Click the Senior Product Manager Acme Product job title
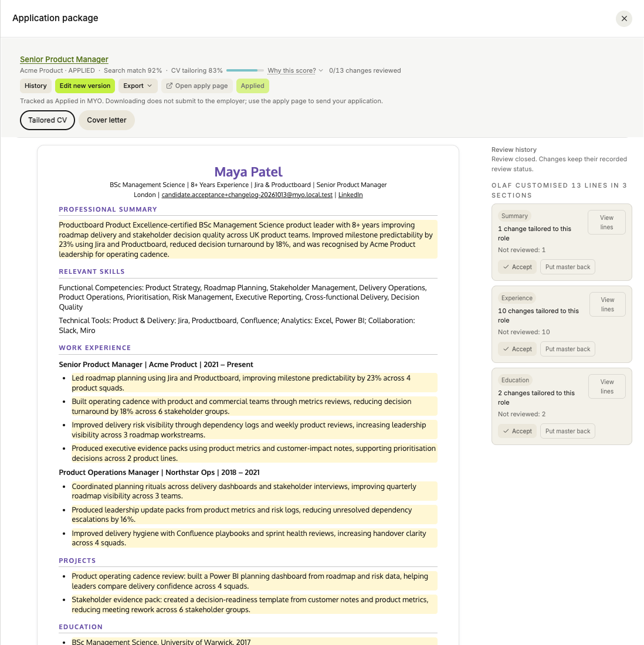Image resolution: width=644 pixels, height=645 pixels. (x=156, y=365)
